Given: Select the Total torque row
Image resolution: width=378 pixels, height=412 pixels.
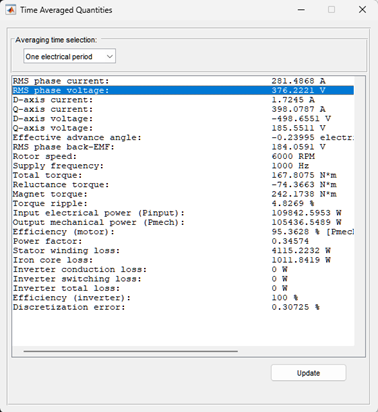Looking at the screenshot, I should coord(183,175).
